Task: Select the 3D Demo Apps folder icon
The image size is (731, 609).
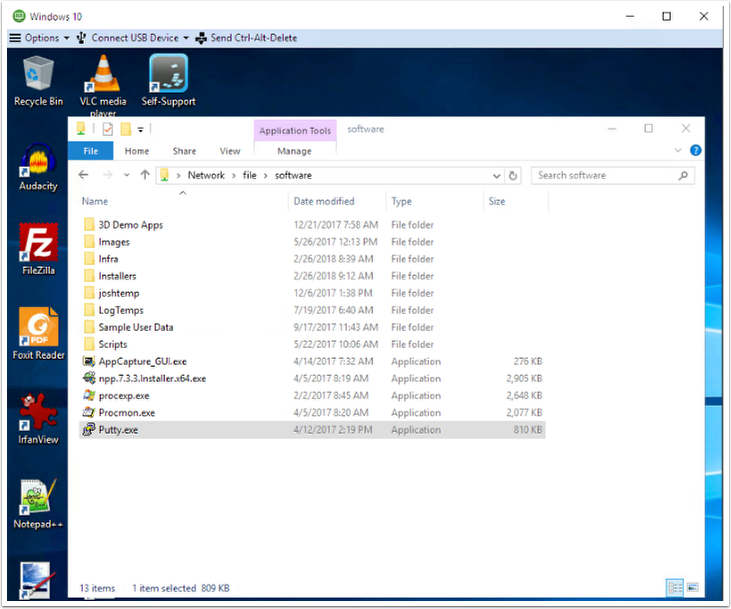Action: [89, 225]
